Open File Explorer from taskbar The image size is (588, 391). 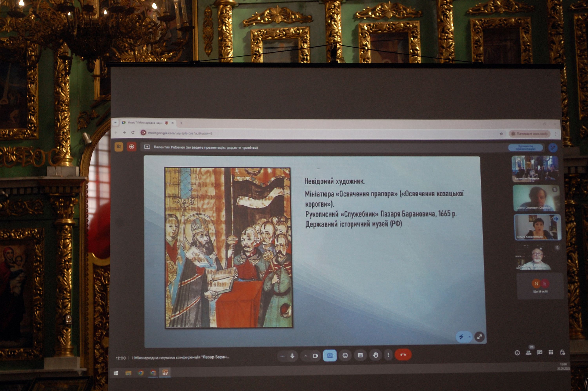128,373
